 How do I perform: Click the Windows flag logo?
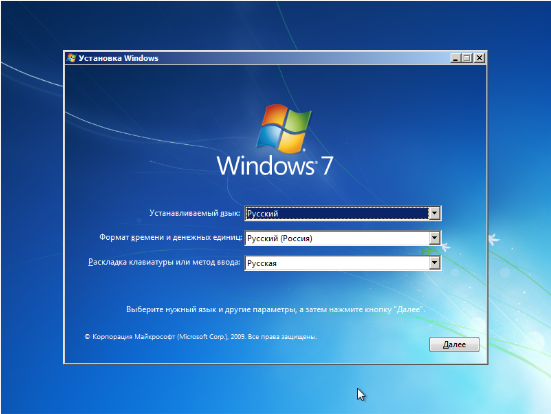[284, 128]
